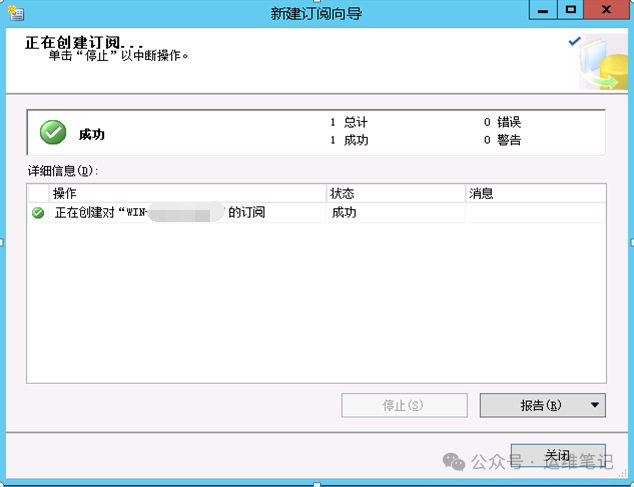Screen dimensions: 634x487
Task: Select the 操作 column header
Action: 187,193
